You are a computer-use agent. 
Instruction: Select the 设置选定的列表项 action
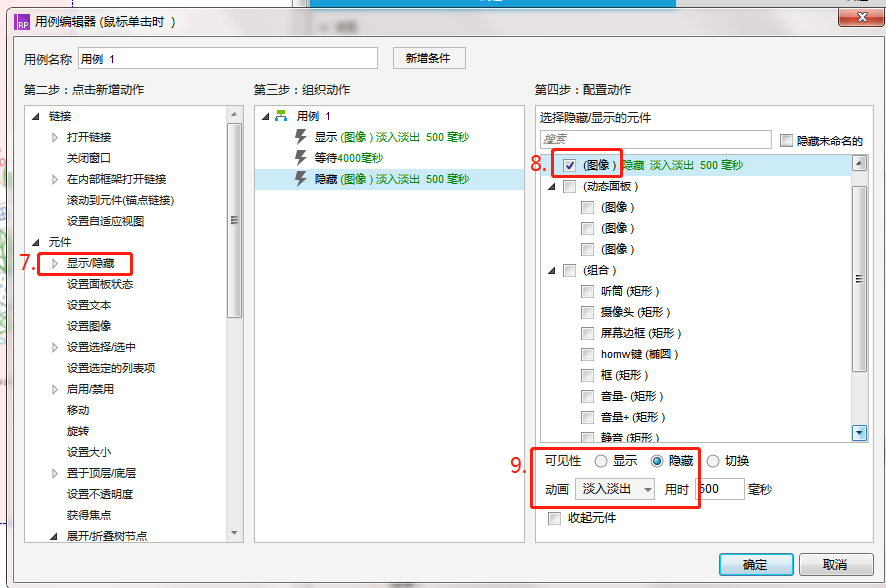(x=111, y=368)
